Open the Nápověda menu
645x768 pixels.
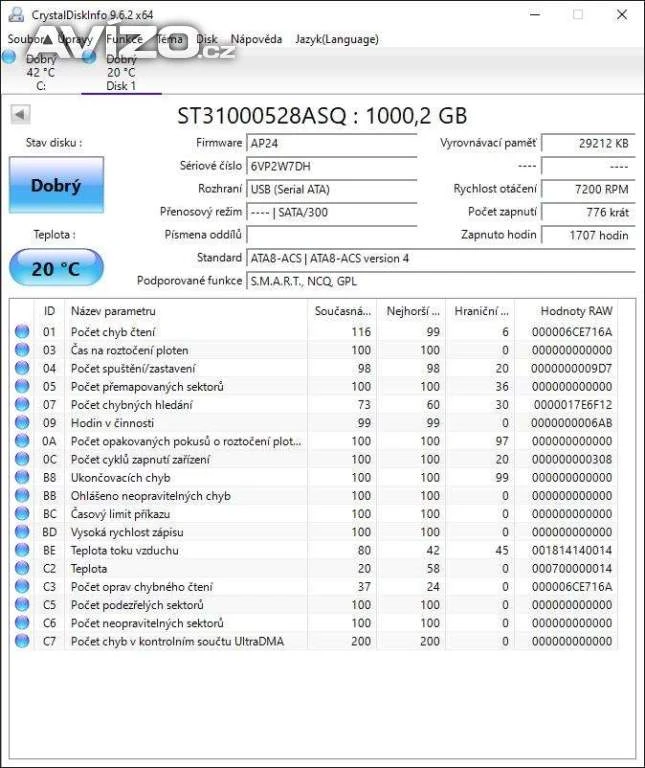coord(256,39)
